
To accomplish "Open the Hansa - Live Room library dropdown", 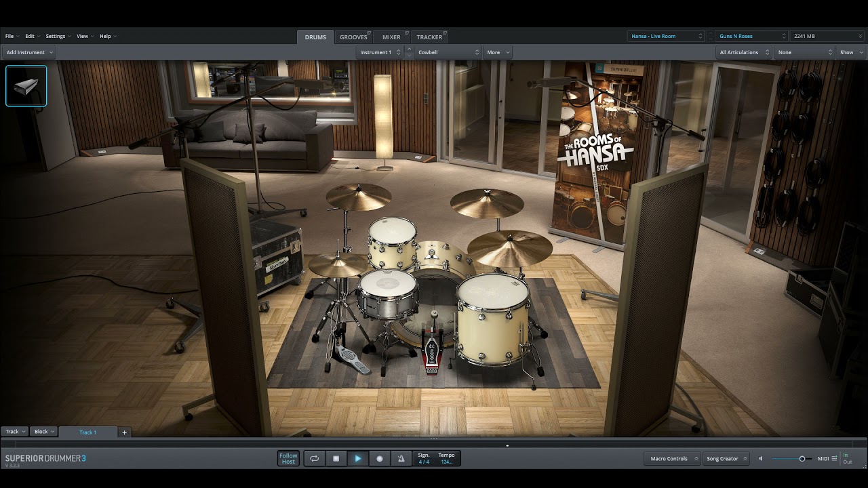I will pyautogui.click(x=667, y=36).
